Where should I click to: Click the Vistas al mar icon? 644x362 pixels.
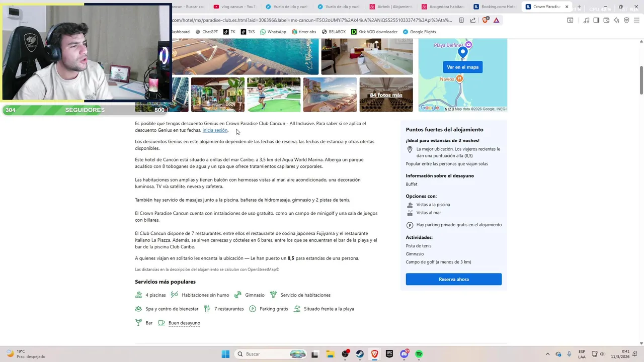[410, 213]
